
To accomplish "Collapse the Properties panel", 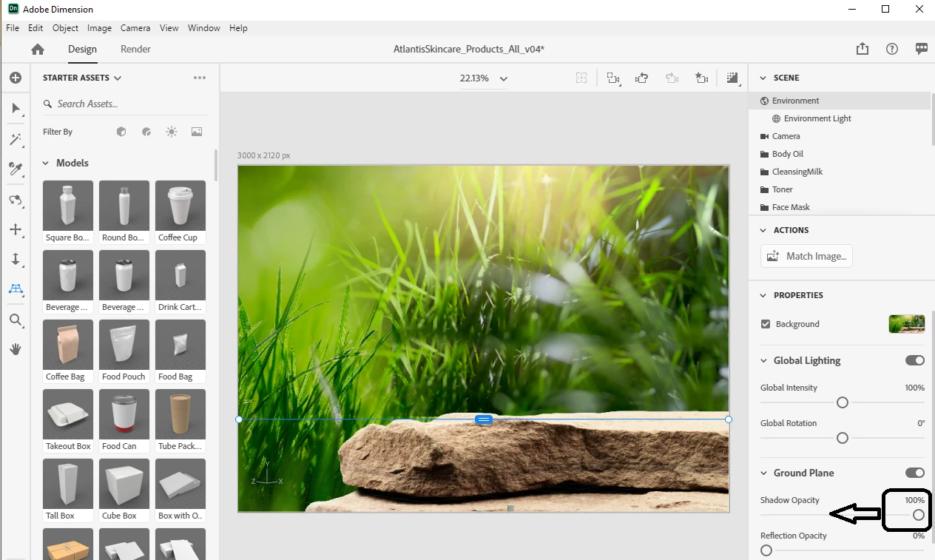I will pos(763,295).
